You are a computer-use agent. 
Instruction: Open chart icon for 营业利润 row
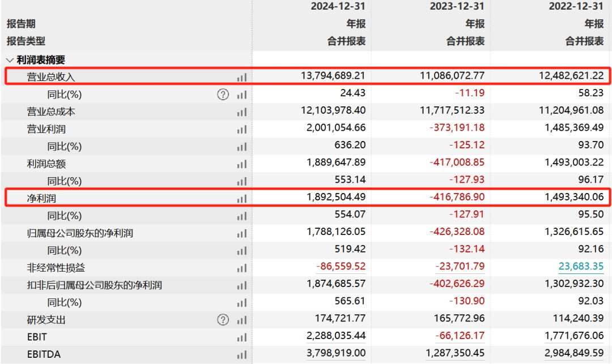coord(242,130)
